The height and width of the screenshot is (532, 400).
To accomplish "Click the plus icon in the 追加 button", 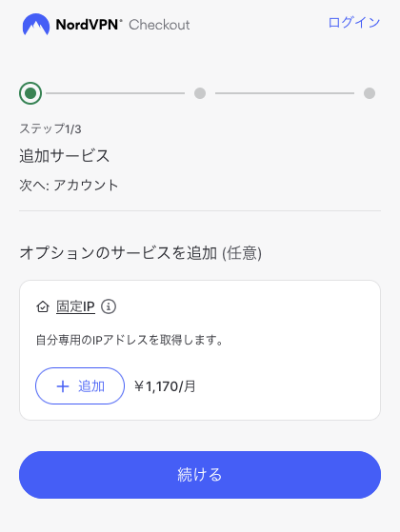I will [63, 386].
